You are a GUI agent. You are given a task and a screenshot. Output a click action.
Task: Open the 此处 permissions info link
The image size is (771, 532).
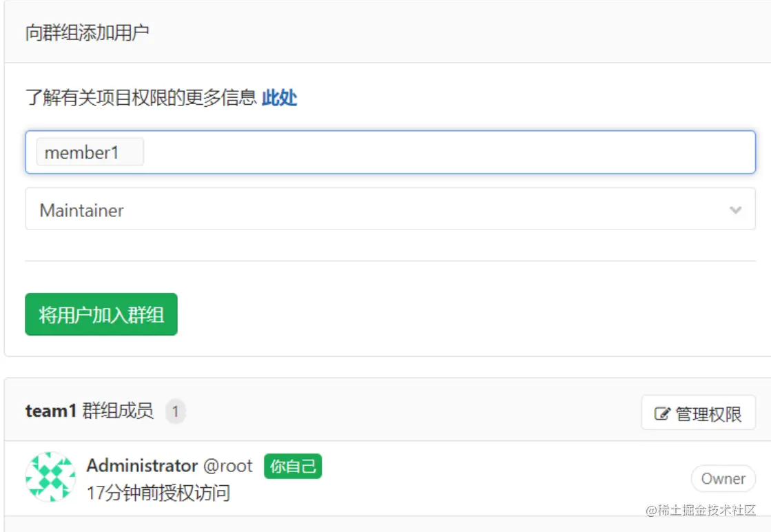coord(279,97)
